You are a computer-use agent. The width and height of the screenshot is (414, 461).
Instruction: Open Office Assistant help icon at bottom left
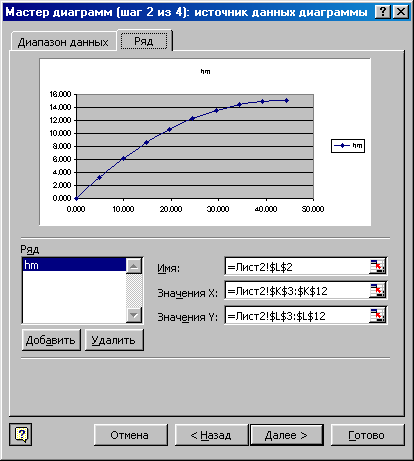tap(21, 434)
